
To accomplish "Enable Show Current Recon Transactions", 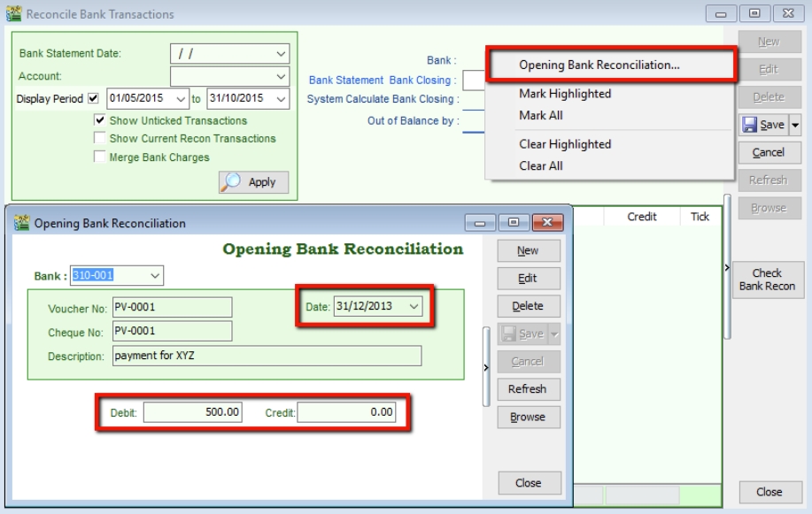I will pos(100,139).
